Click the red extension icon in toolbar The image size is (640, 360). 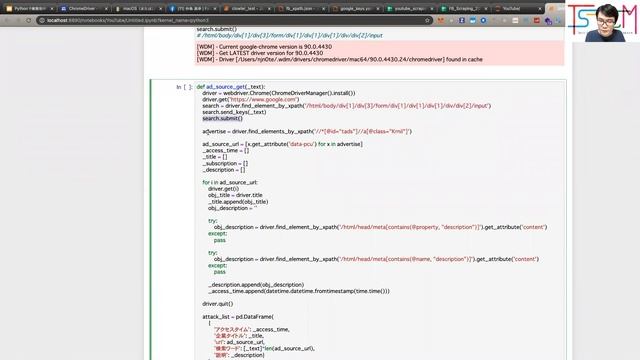tap(536, 20)
